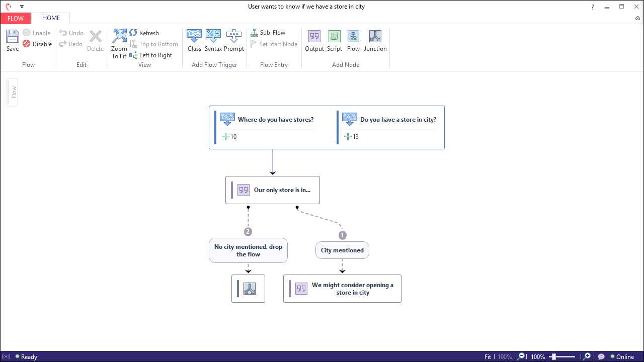Select the 'City mentioned' condition
Image resolution: width=644 pixels, height=362 pixels.
tap(342, 250)
